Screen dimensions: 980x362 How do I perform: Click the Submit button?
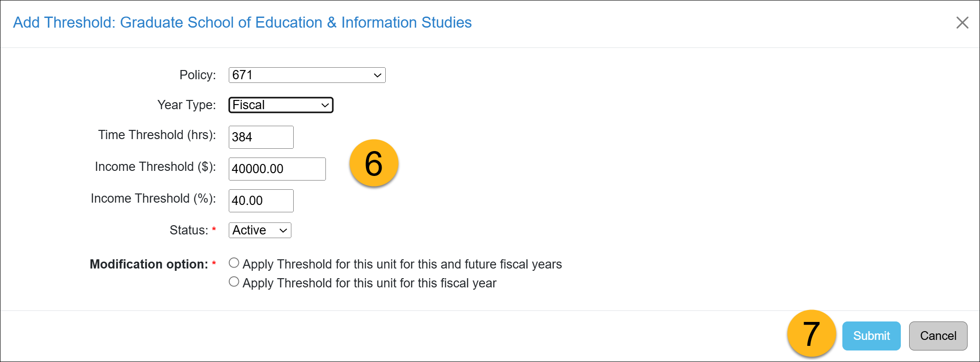871,336
